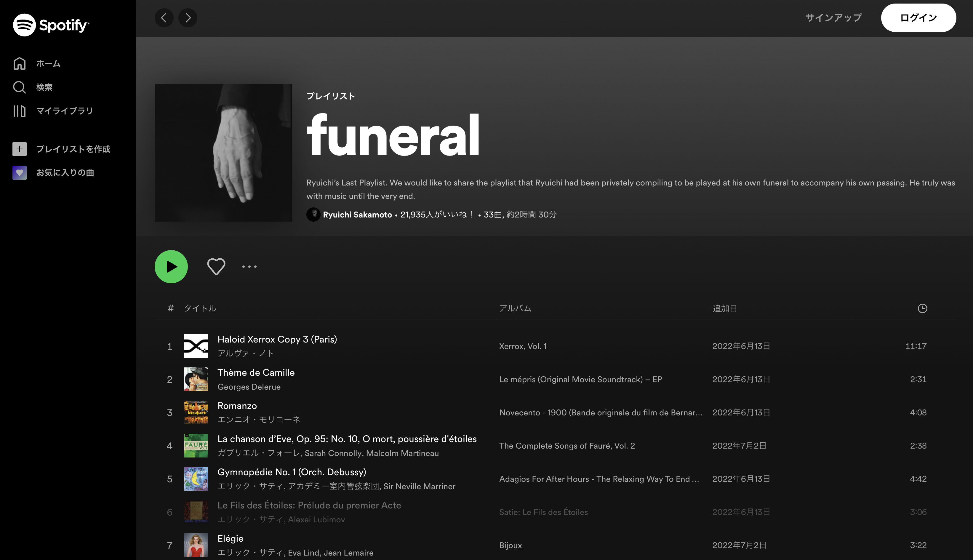Open artist アルヴァ・ノト

pyautogui.click(x=246, y=353)
